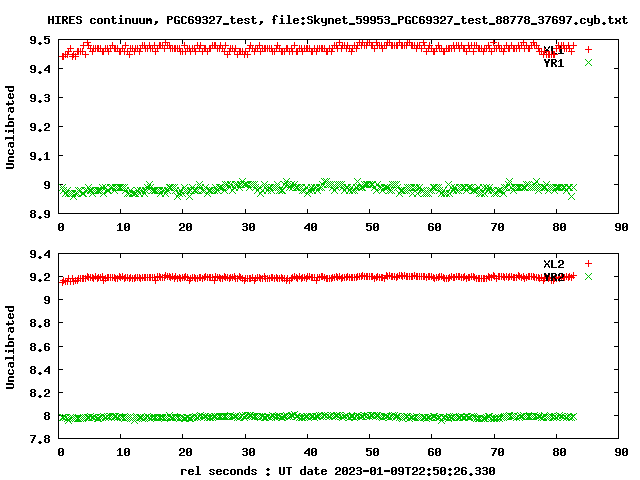Click the green cross marker beside YR2
Image resolution: width=640 pixels, height=480 pixels.
point(588,277)
